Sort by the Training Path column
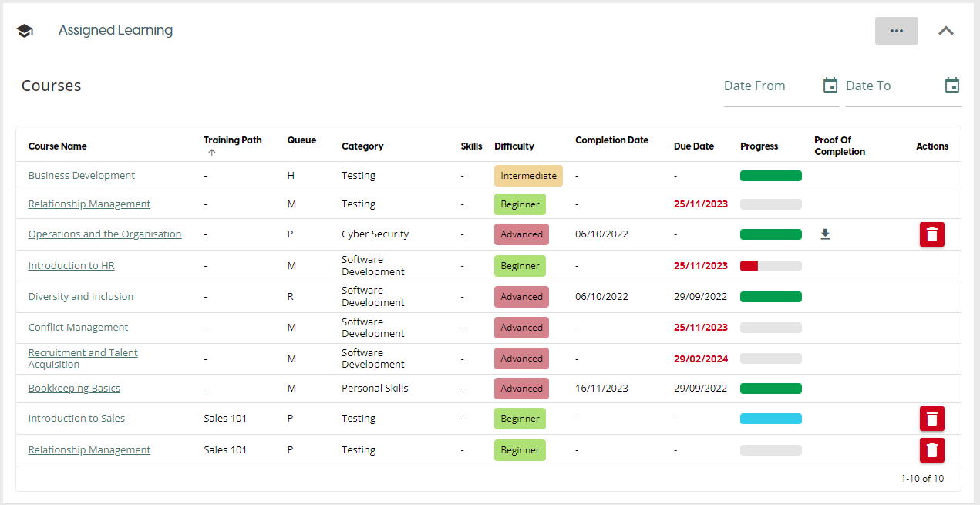The height and width of the screenshot is (505, 980). pos(232,141)
